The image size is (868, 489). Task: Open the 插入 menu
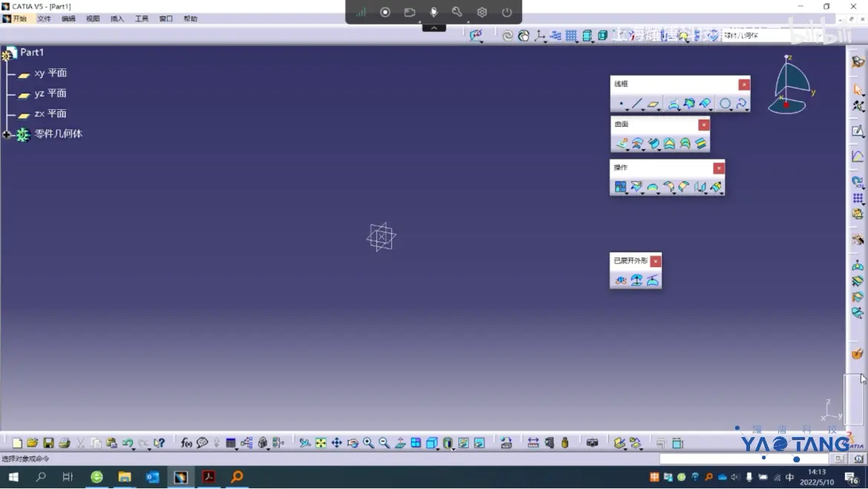(116, 19)
